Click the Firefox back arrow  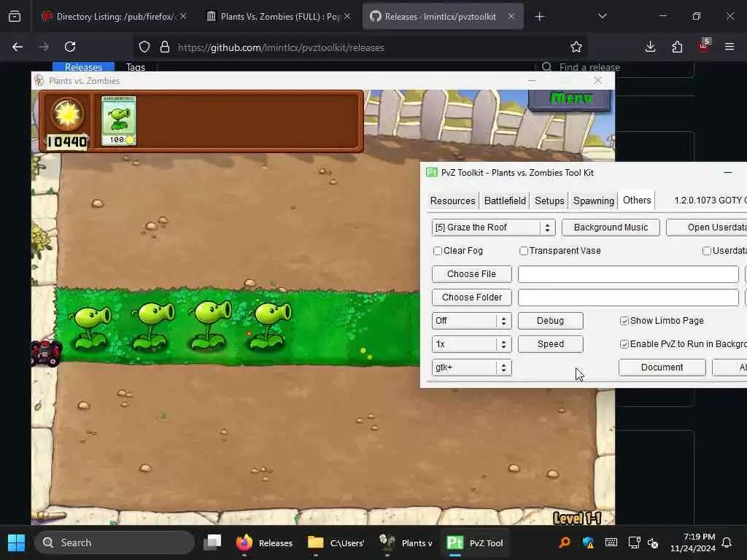click(x=18, y=47)
